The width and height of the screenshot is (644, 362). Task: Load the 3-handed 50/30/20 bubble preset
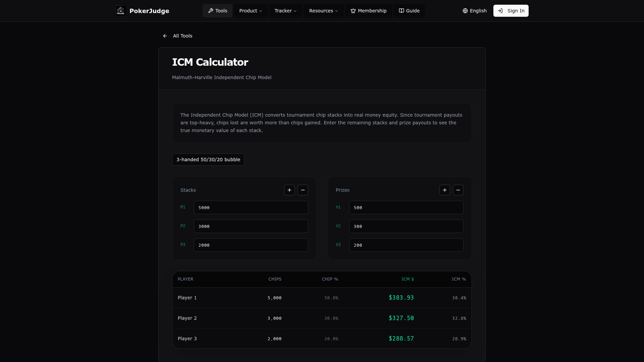pos(208,160)
